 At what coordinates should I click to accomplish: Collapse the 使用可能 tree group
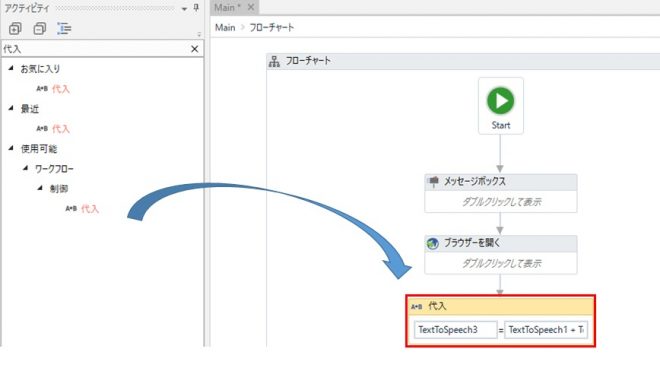click(x=11, y=148)
